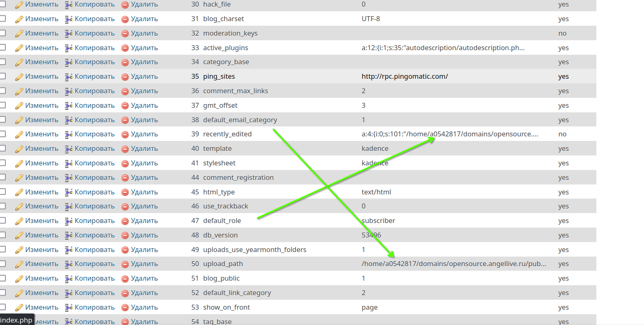
Task: Click copy icon in html_type row
Action: pyautogui.click(x=69, y=192)
